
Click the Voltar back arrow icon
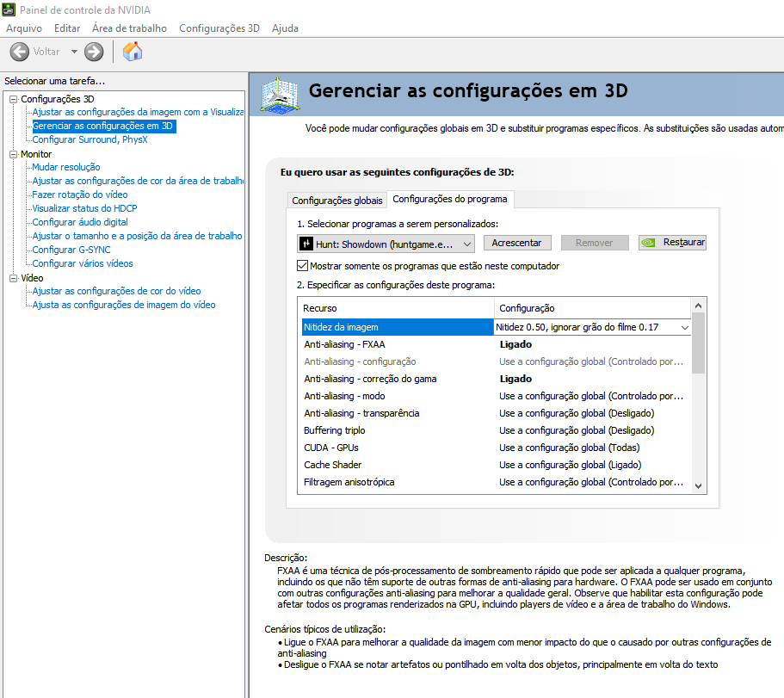coord(20,52)
